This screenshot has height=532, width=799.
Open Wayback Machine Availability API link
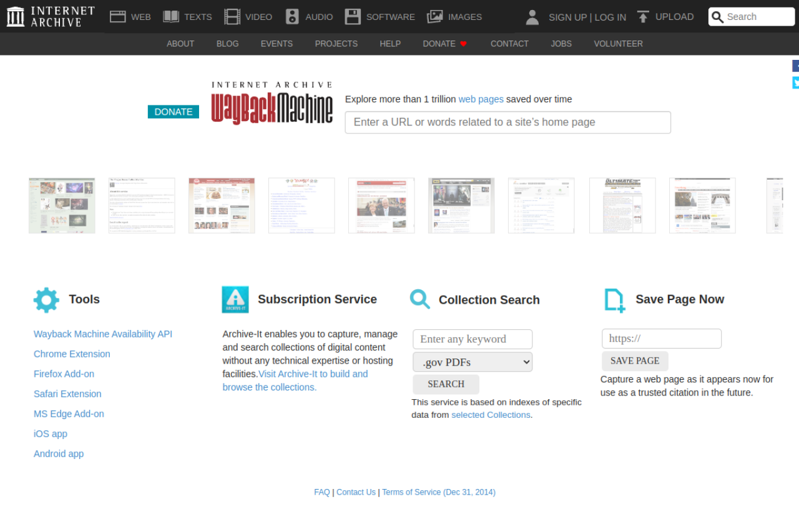point(103,334)
